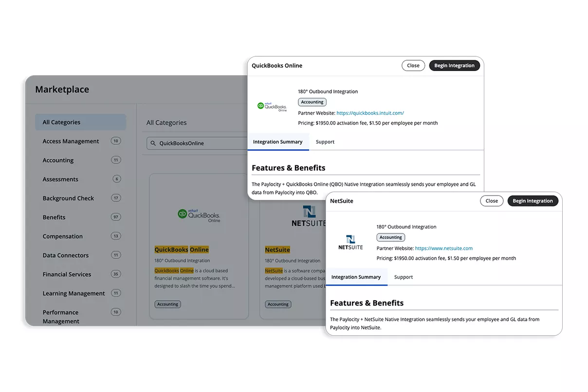
Task: Click the QuickBooks logo in the QuickBooks Online dialog
Action: pyautogui.click(x=272, y=107)
